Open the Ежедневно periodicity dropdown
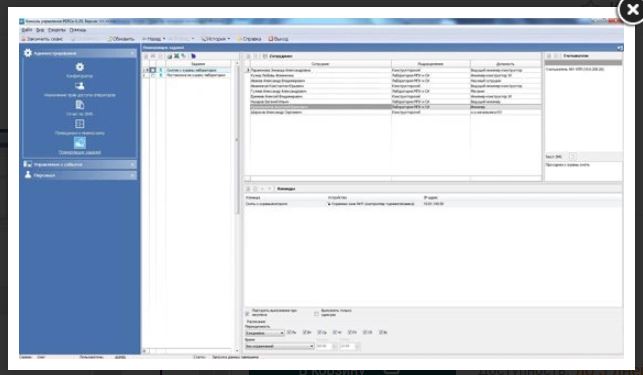Screen dimensions: 643x375 pyautogui.click(x=264, y=333)
